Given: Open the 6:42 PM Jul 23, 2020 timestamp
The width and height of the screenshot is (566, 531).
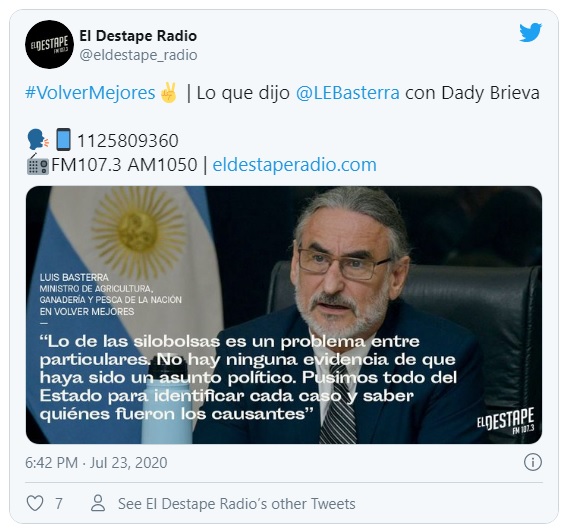Looking at the screenshot, I should (96, 463).
